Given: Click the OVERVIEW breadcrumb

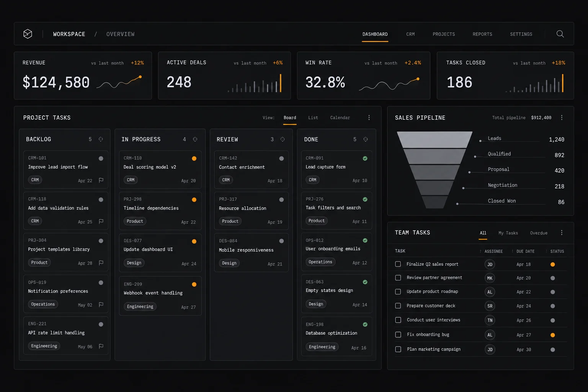Looking at the screenshot, I should tap(121, 34).
